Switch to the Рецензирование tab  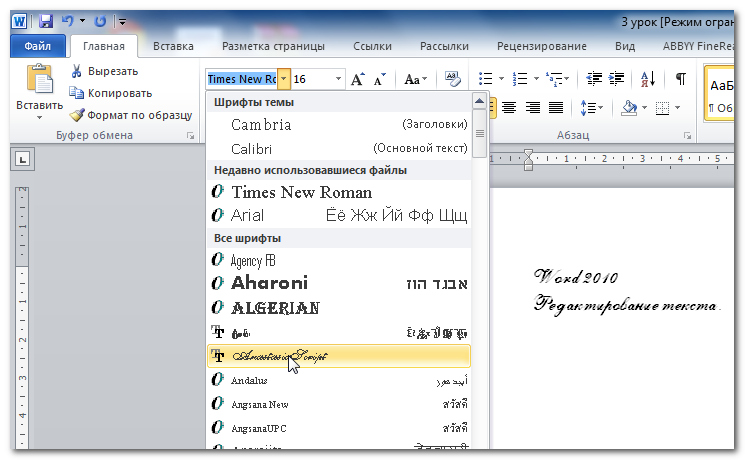(542, 46)
